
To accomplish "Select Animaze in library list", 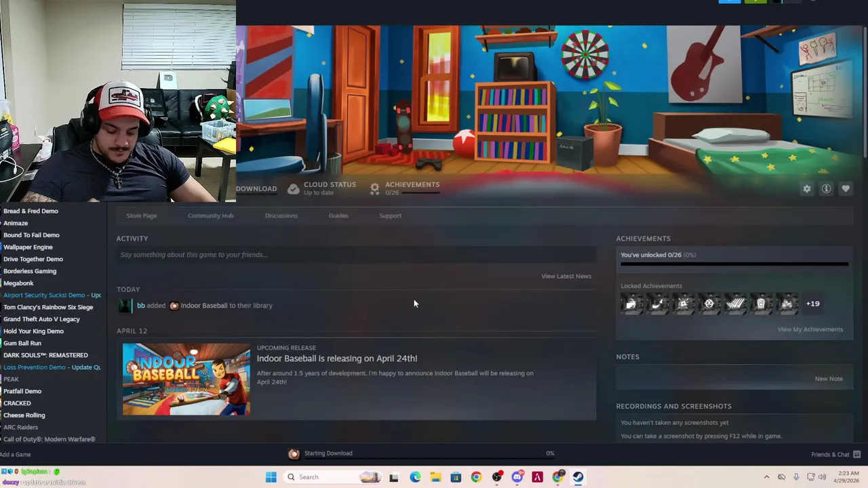I will click(16, 223).
